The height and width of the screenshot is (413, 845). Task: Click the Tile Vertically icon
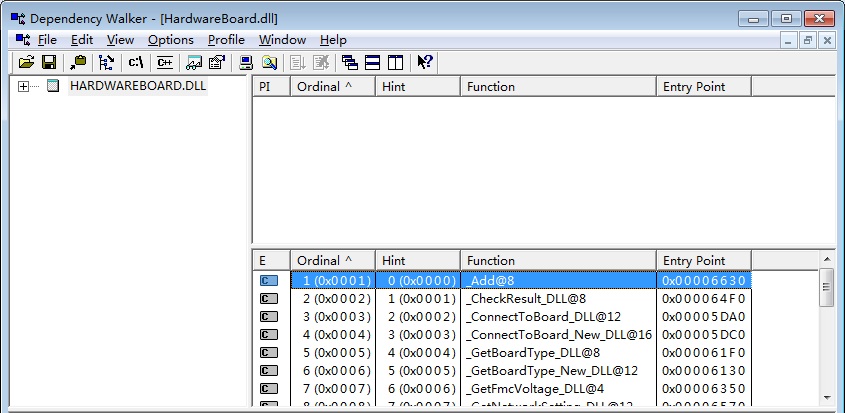pyautogui.click(x=396, y=63)
